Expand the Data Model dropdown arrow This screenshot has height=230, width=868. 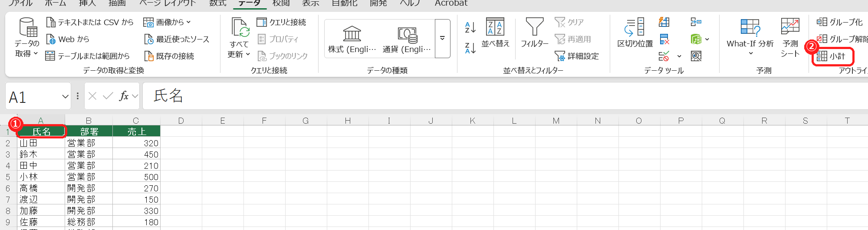707,39
